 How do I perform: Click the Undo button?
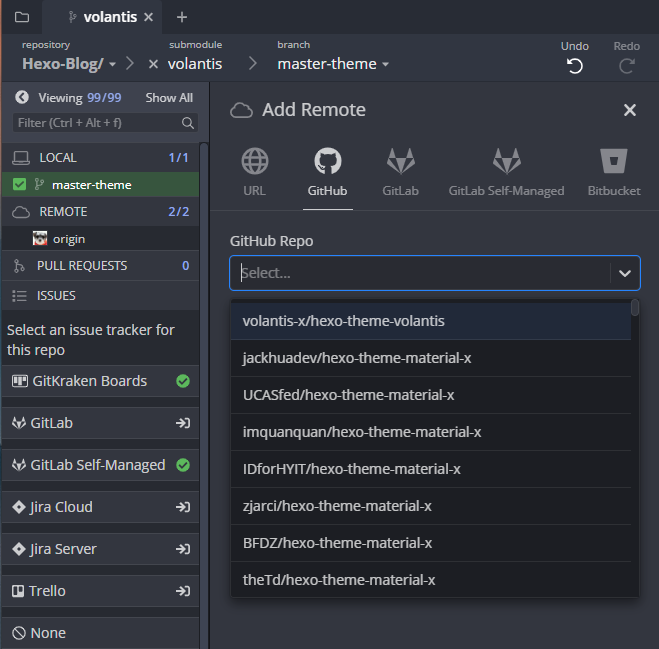tap(575, 58)
